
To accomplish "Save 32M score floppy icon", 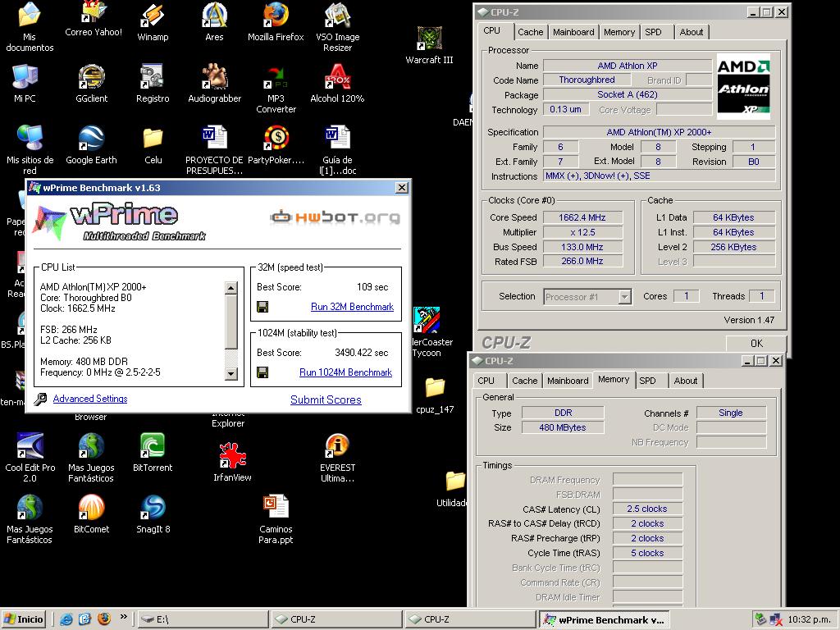I will 262,307.
